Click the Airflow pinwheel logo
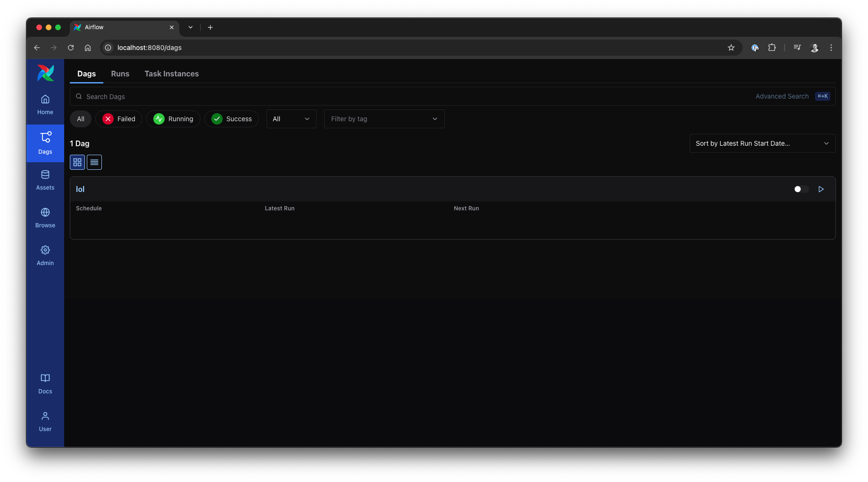Screen dimensions: 868x482 pos(45,73)
